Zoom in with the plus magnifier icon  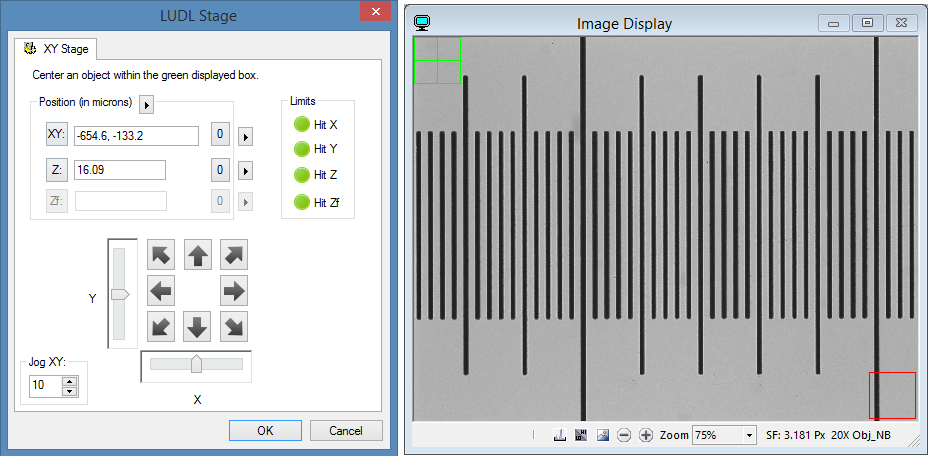[x=646, y=436]
